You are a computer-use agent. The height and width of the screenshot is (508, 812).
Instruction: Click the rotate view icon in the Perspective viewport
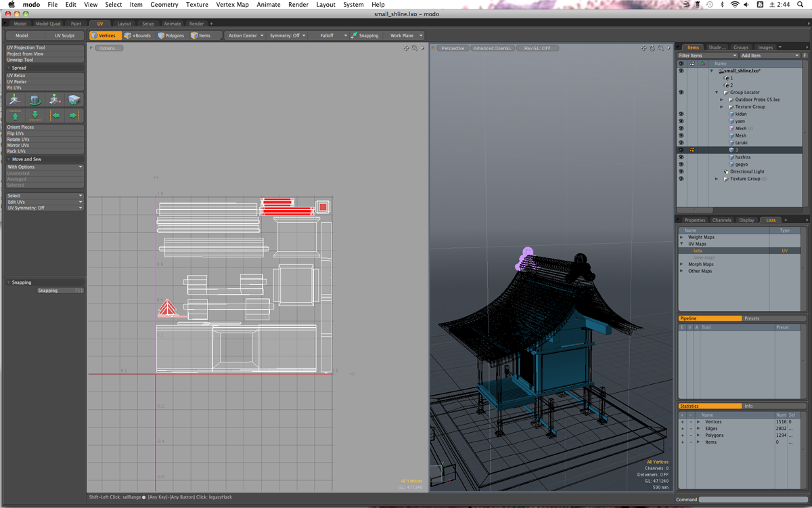pos(652,48)
